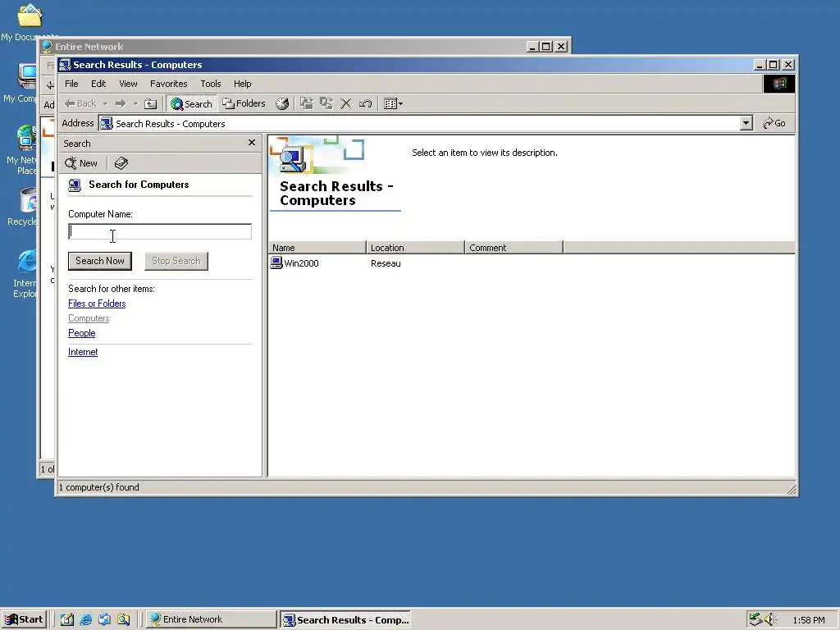
Task: Click the network connection tray icon
Action: [x=756, y=620]
